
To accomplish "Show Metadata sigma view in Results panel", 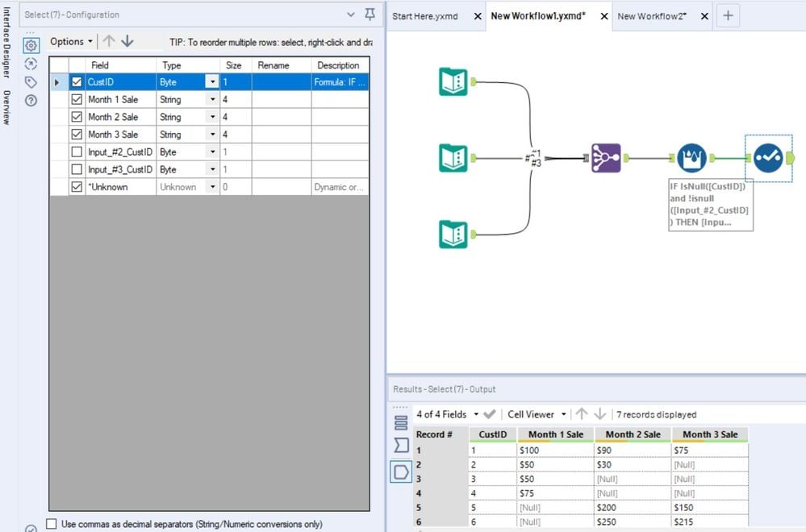I will coord(401,445).
